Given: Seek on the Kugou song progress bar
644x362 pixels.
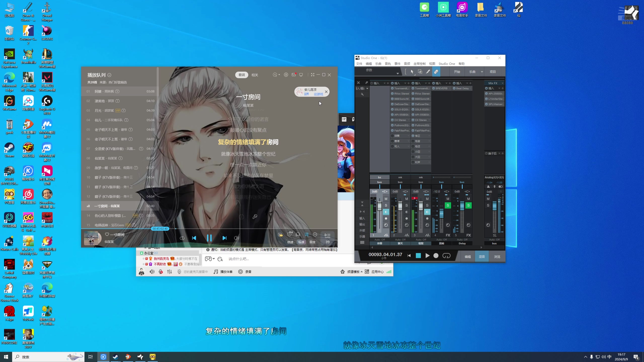Looking at the screenshot, I should (209, 229).
